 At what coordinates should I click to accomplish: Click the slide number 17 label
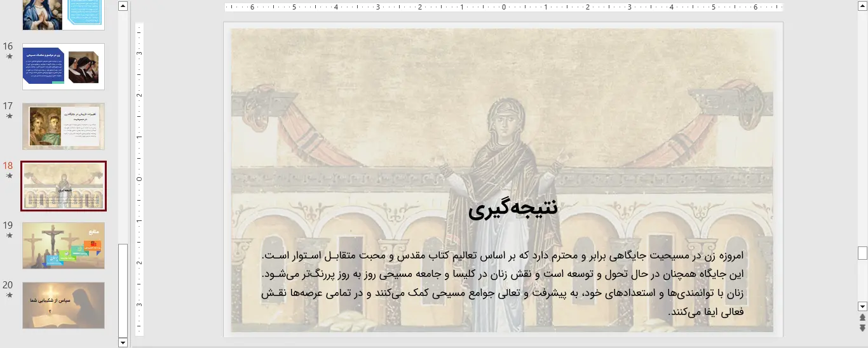[8, 106]
